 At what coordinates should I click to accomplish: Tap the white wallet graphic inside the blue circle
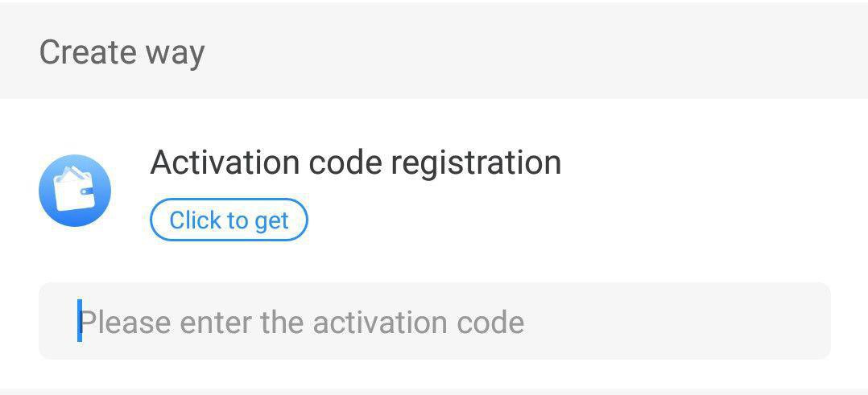[75, 189]
